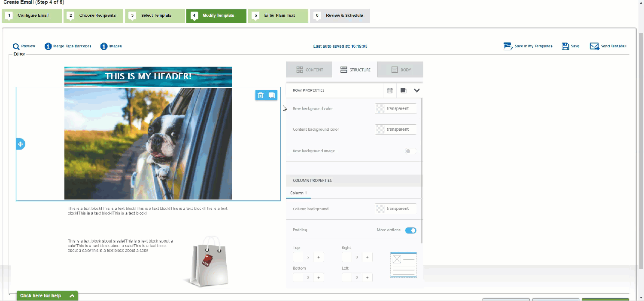Open Merge Tags/Barcodes info icon
This screenshot has width=644, height=301.
pos(48,46)
